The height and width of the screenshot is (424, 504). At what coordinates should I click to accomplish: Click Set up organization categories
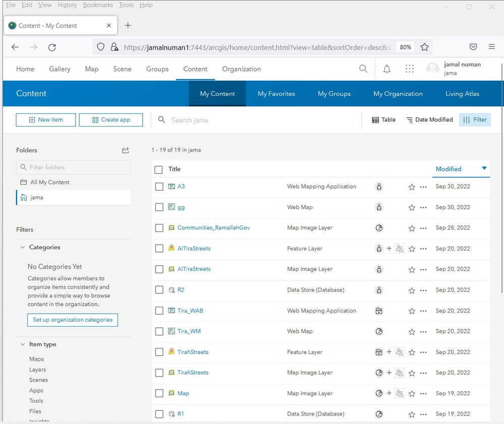pyautogui.click(x=73, y=320)
